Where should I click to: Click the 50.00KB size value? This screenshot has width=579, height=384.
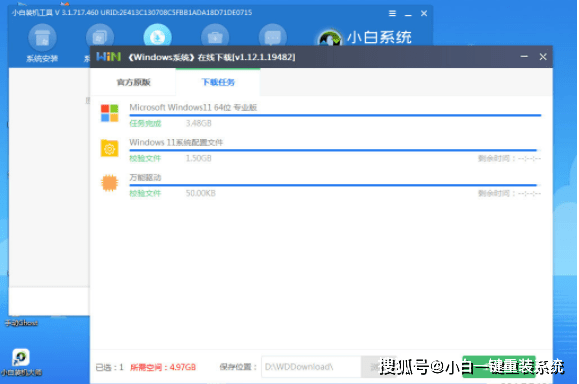(201, 193)
